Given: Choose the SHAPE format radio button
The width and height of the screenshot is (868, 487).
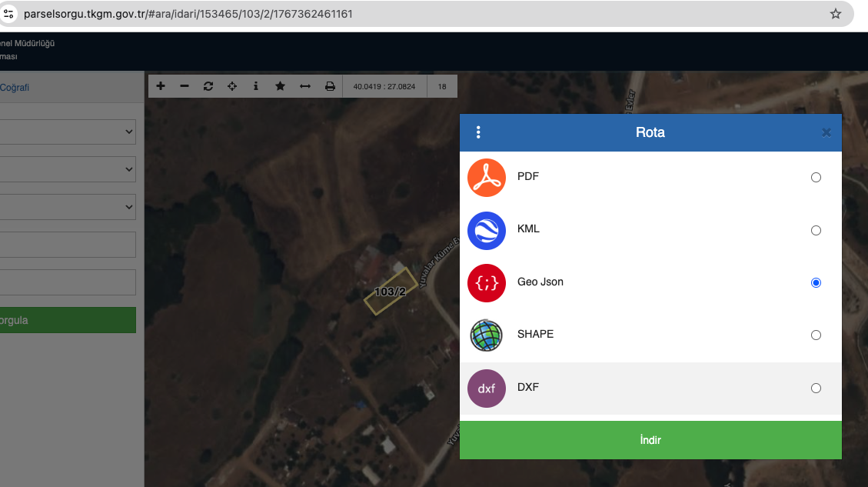Looking at the screenshot, I should click(816, 335).
